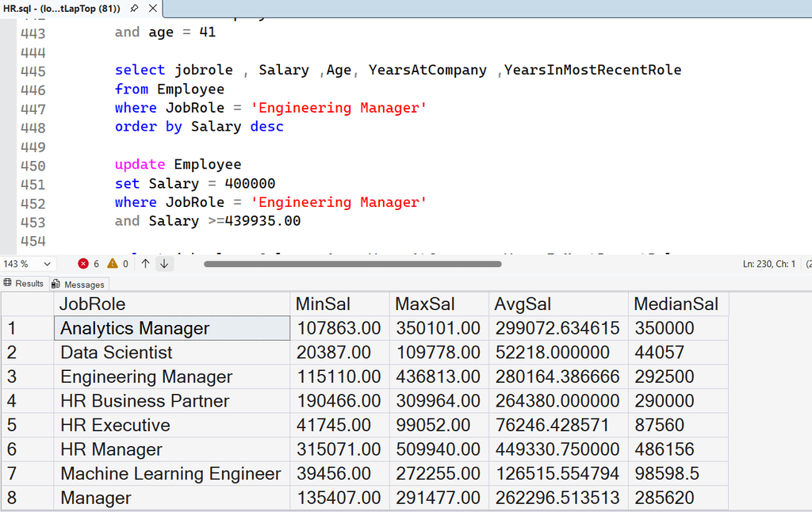Select the AvgSal column header
This screenshot has width=812, height=512.
[x=557, y=304]
